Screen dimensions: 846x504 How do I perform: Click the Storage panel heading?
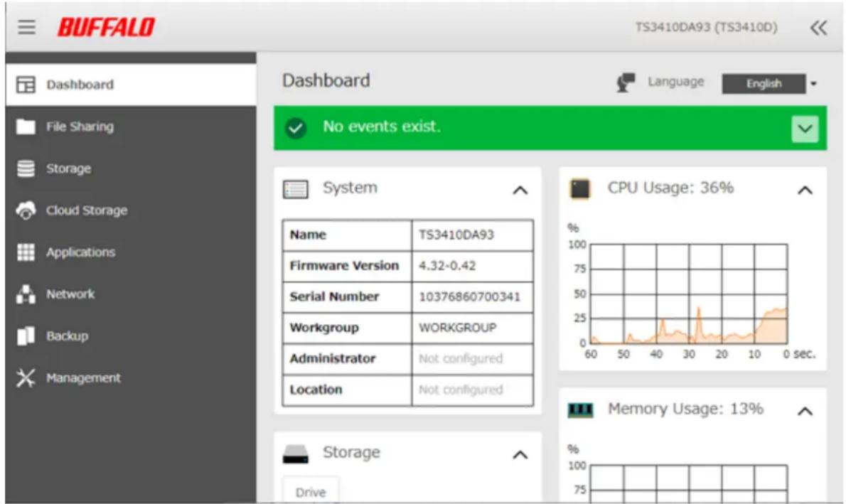pos(351,452)
